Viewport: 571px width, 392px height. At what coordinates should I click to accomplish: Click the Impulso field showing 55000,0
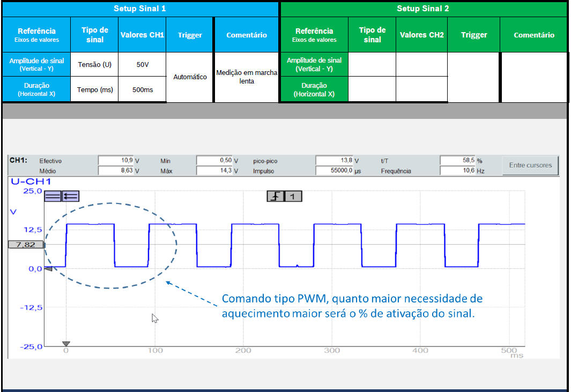click(x=335, y=171)
